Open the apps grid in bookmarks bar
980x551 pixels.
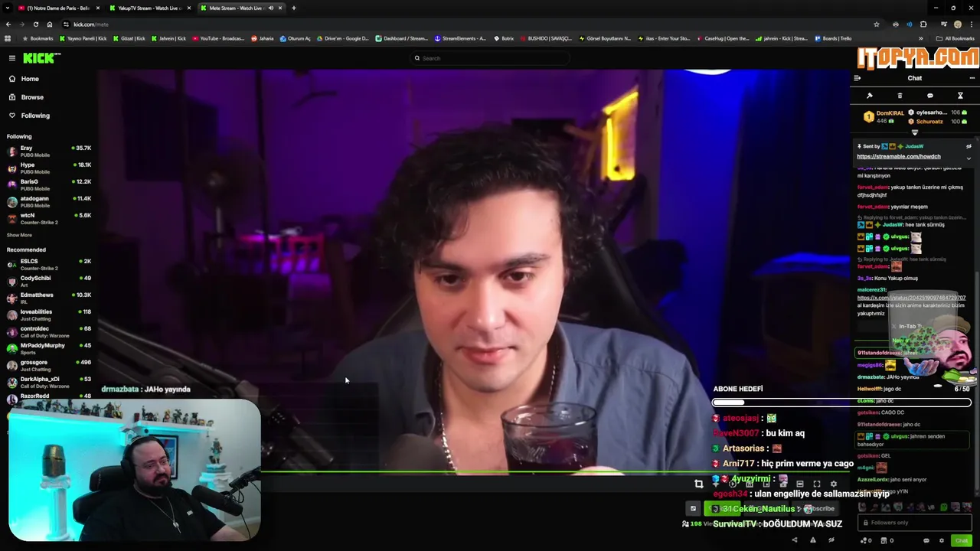[x=8, y=38]
